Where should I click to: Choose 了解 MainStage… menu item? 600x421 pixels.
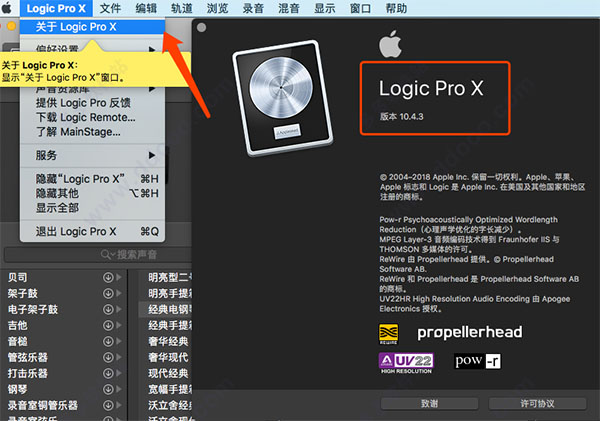(92, 132)
